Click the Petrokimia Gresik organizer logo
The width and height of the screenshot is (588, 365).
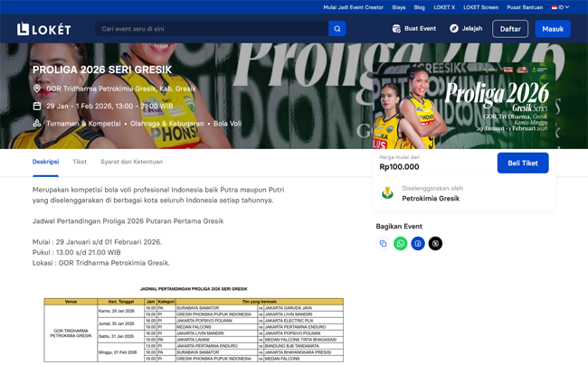click(387, 193)
